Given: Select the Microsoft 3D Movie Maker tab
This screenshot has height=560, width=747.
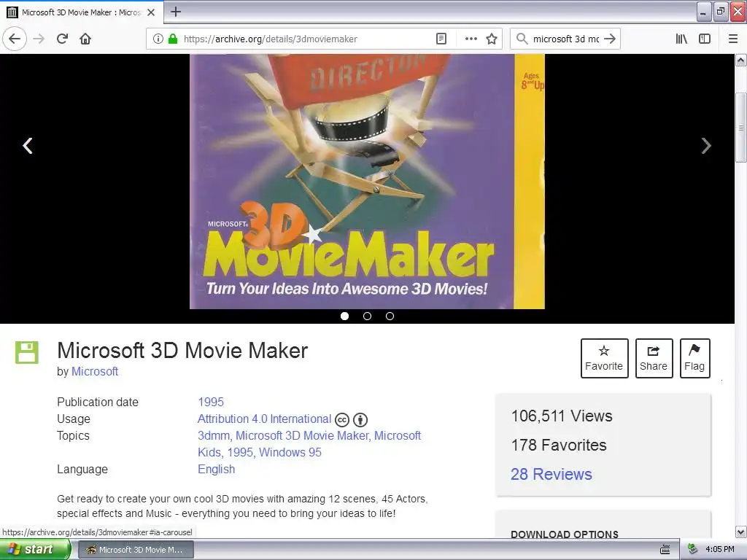Looking at the screenshot, I should click(82, 12).
